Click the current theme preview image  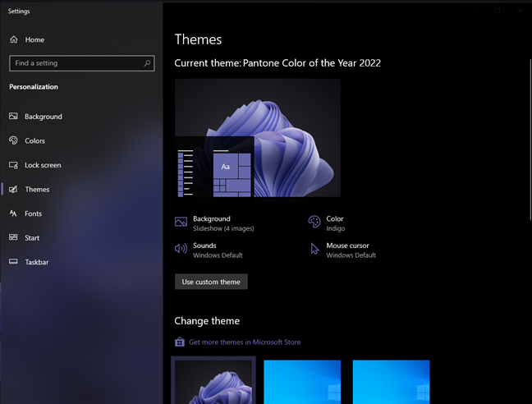pos(258,138)
